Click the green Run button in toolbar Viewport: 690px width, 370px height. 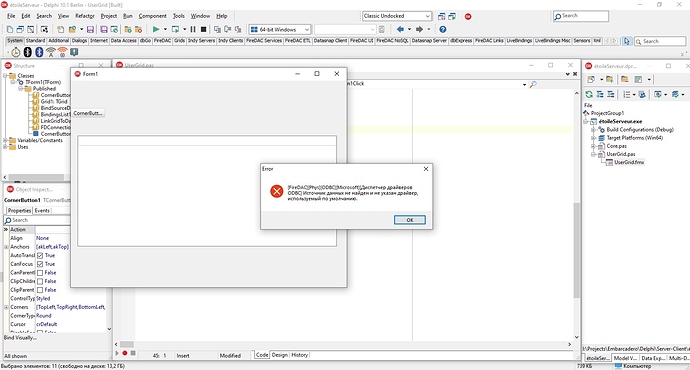click(x=156, y=29)
